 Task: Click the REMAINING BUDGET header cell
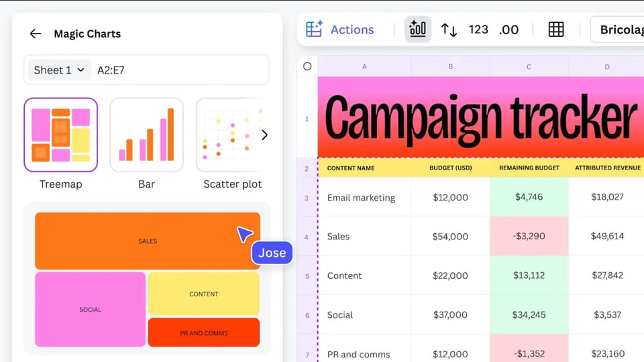(x=529, y=168)
